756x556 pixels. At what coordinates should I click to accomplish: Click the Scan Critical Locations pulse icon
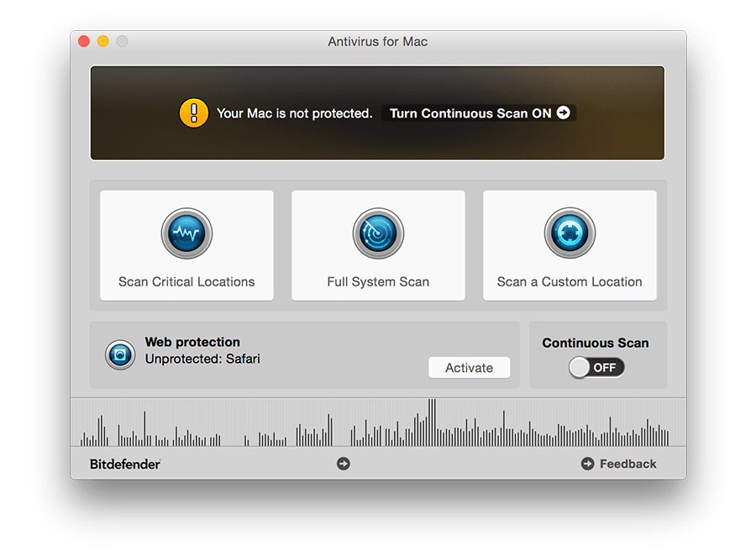[186, 233]
